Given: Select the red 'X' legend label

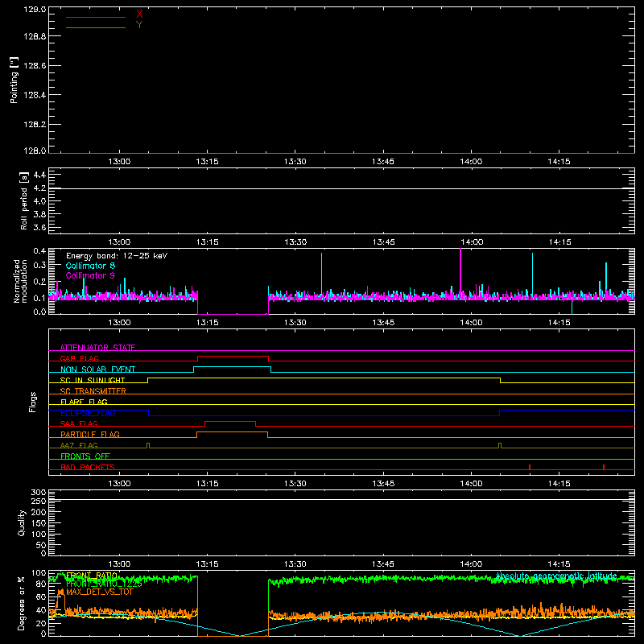Looking at the screenshot, I should pos(139,14).
